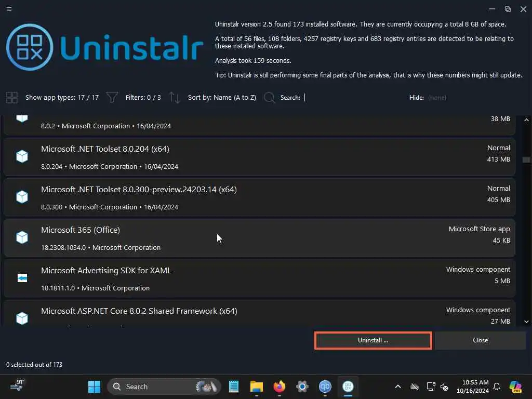Click the Microsoft Store app label
The width and height of the screenshot is (532, 399).
click(479, 229)
